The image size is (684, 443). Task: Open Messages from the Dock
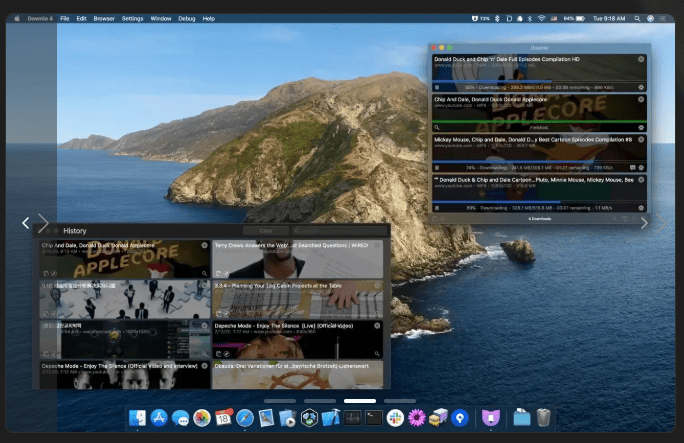[x=180, y=418]
